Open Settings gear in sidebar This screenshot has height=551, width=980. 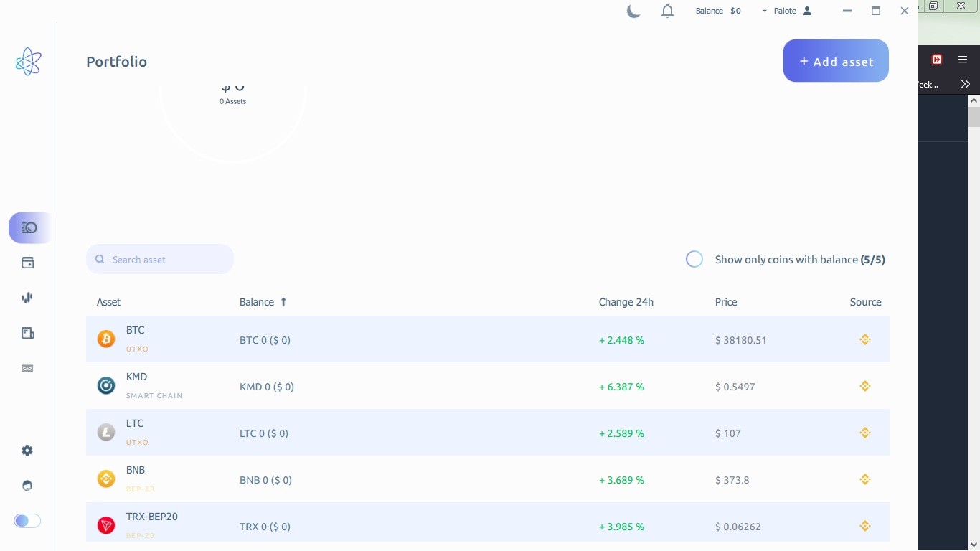tap(27, 451)
